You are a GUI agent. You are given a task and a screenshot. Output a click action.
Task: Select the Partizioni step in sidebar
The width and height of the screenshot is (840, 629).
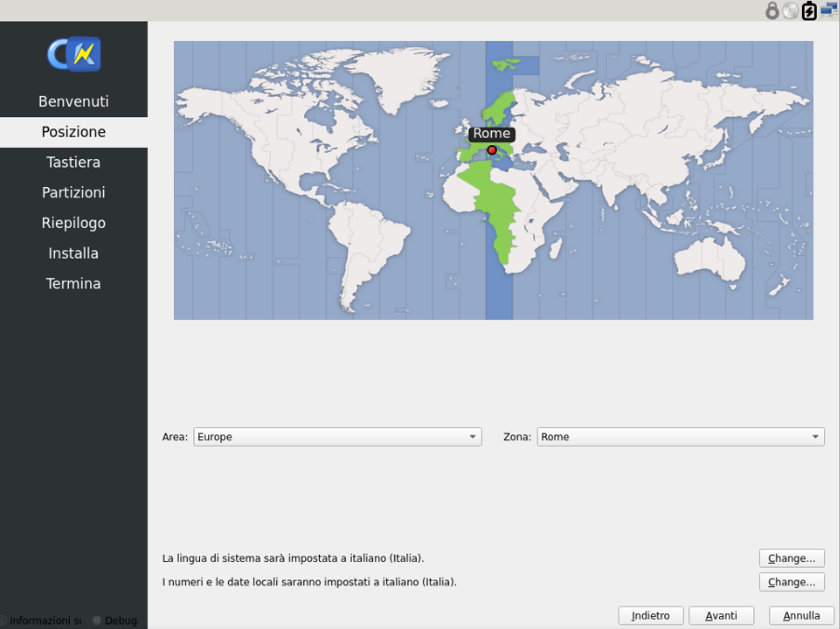point(73,193)
